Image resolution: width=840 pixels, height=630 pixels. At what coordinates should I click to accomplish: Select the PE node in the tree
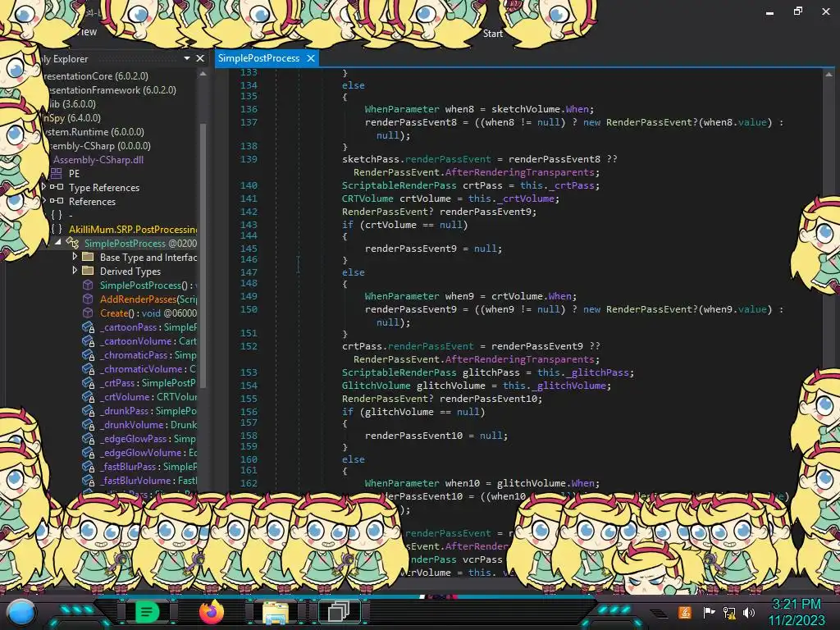(75, 174)
